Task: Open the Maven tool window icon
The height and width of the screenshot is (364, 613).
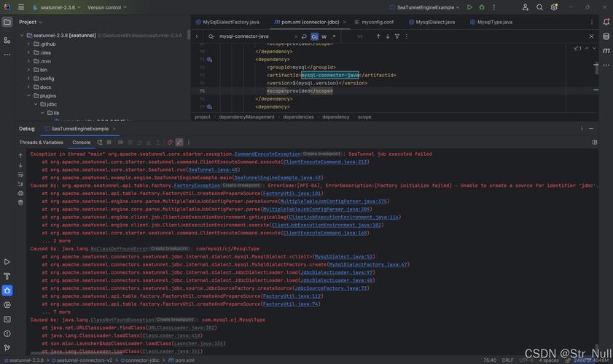Action: tap(606, 50)
